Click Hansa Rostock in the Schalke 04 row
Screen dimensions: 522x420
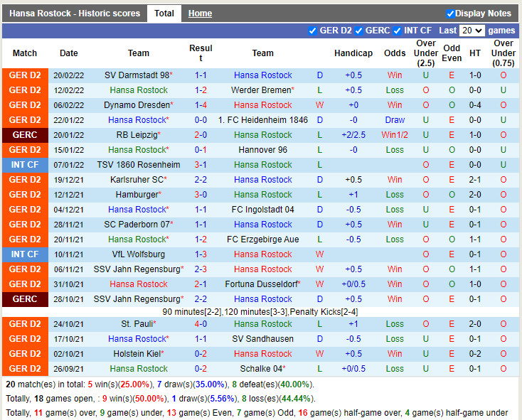139,369
